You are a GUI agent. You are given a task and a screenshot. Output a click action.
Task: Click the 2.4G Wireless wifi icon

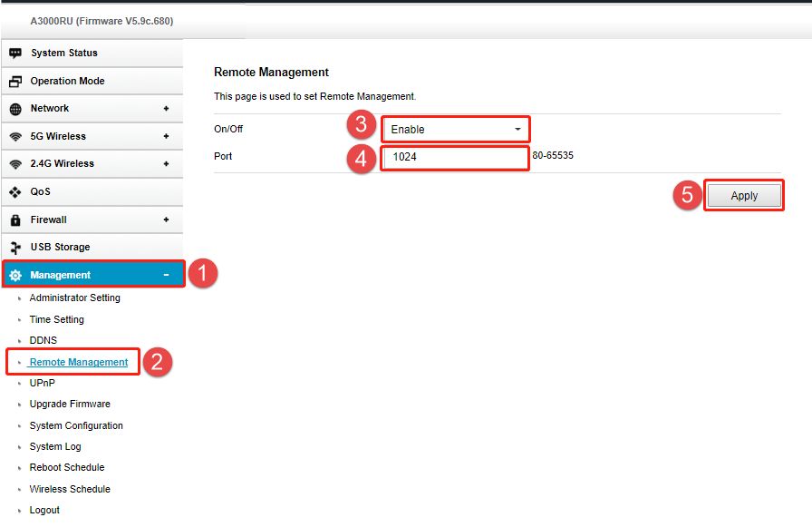15,164
